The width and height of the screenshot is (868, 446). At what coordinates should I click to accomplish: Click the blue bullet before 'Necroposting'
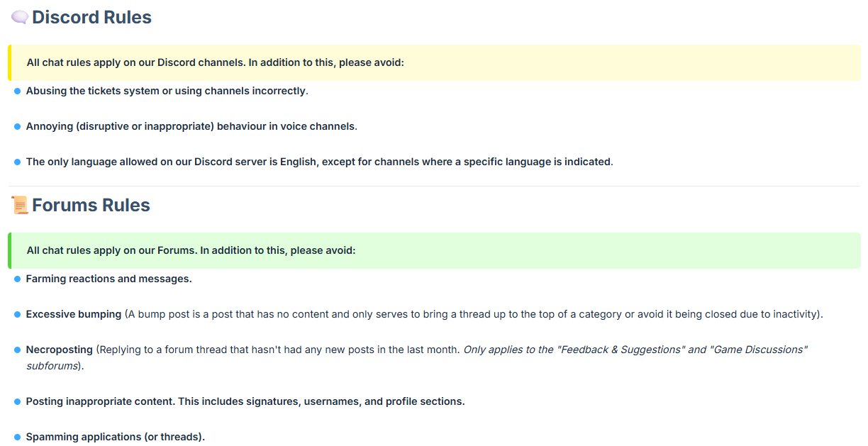pyautogui.click(x=17, y=350)
